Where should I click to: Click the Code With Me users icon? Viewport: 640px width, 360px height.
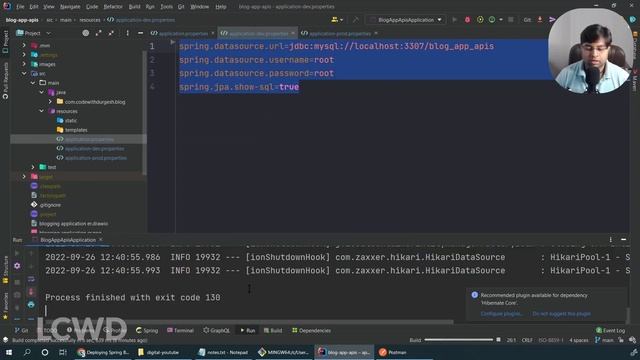pyautogui.click(x=337, y=20)
